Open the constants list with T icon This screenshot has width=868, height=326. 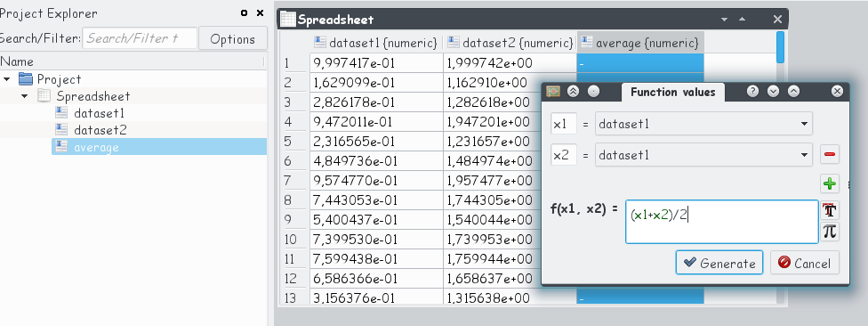[829, 210]
